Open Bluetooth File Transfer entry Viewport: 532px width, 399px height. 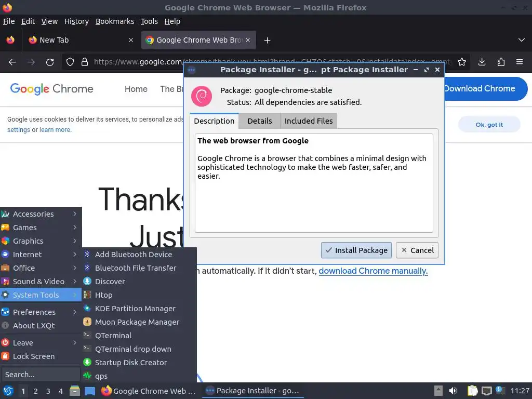139,268
